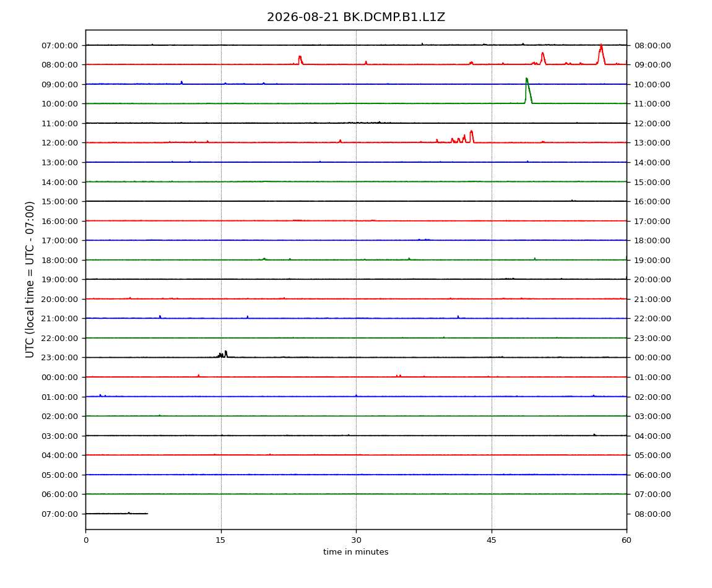Viewport: 712px width, 588px height.
Task: Click the red spike near minute 24
Action: pyautogui.click(x=300, y=60)
